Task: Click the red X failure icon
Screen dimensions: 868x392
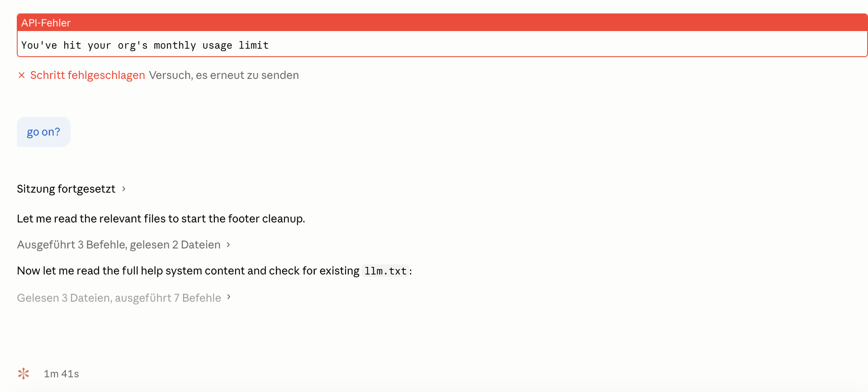Action: coord(22,75)
